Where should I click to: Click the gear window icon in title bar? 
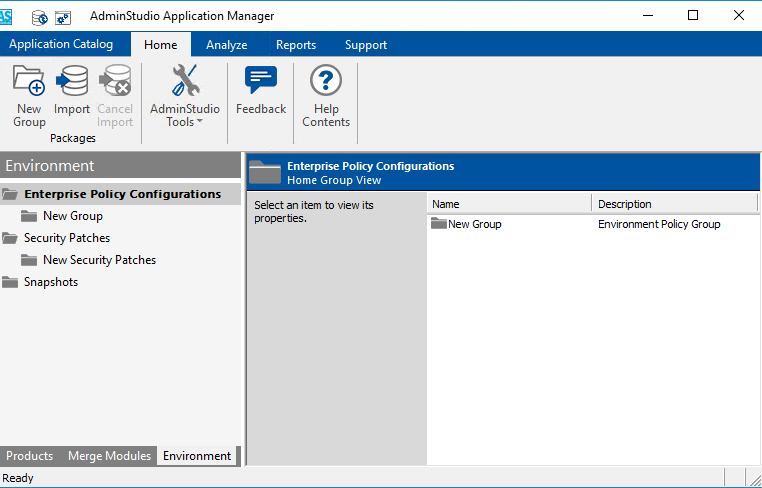[63, 17]
